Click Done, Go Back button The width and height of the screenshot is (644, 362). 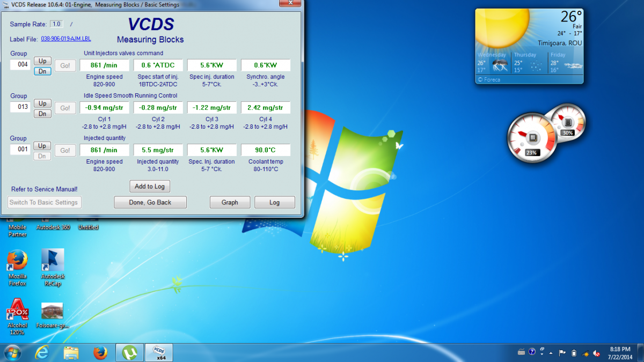click(x=150, y=202)
